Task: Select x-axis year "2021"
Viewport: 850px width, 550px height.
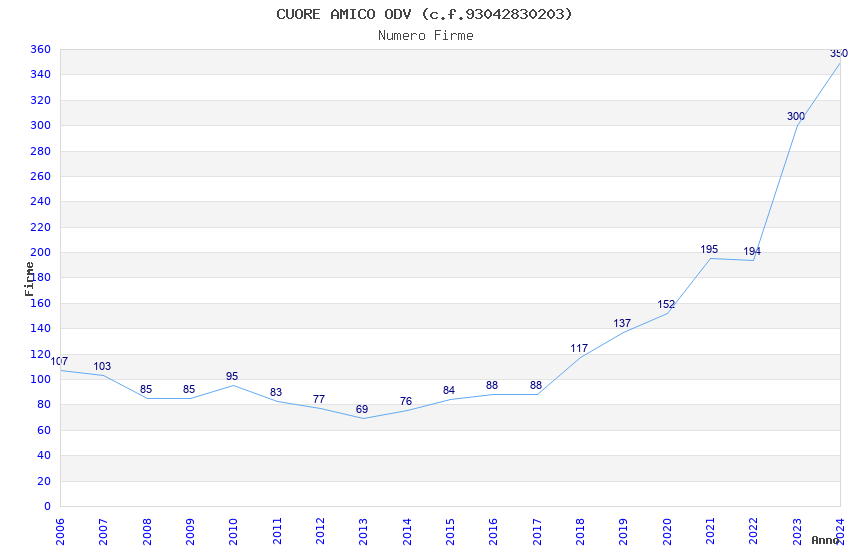Action: click(711, 532)
